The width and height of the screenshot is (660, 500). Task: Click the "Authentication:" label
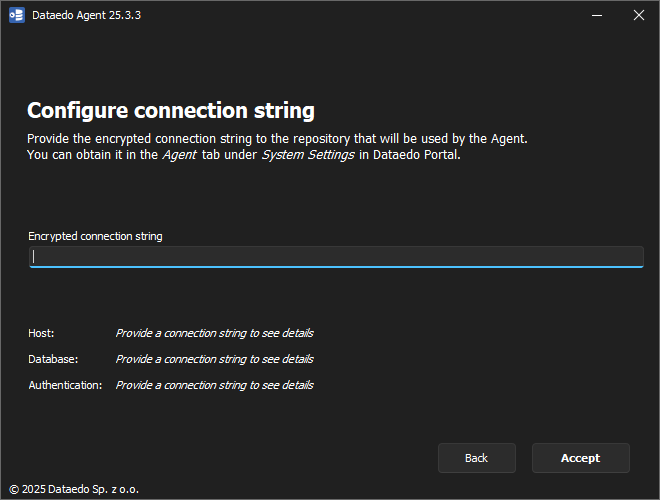point(65,386)
